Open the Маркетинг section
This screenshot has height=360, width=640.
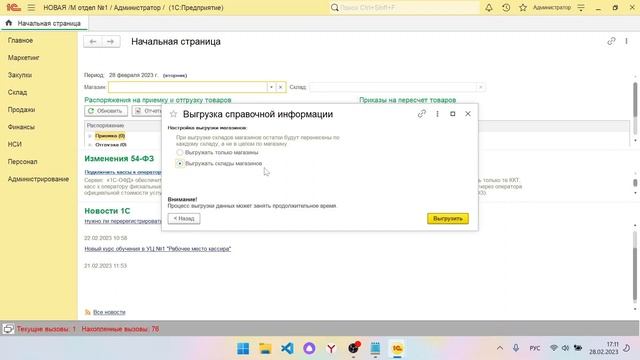[24, 58]
